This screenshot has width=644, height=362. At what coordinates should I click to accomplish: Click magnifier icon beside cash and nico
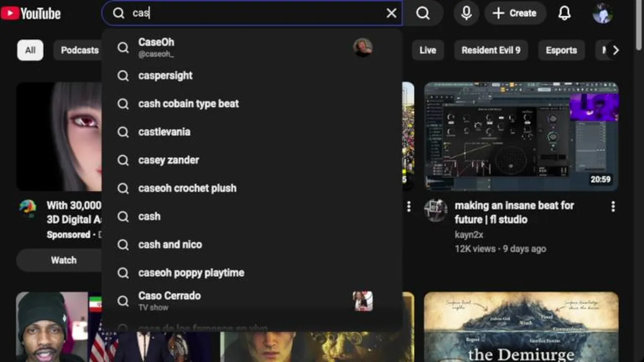pos(123,244)
